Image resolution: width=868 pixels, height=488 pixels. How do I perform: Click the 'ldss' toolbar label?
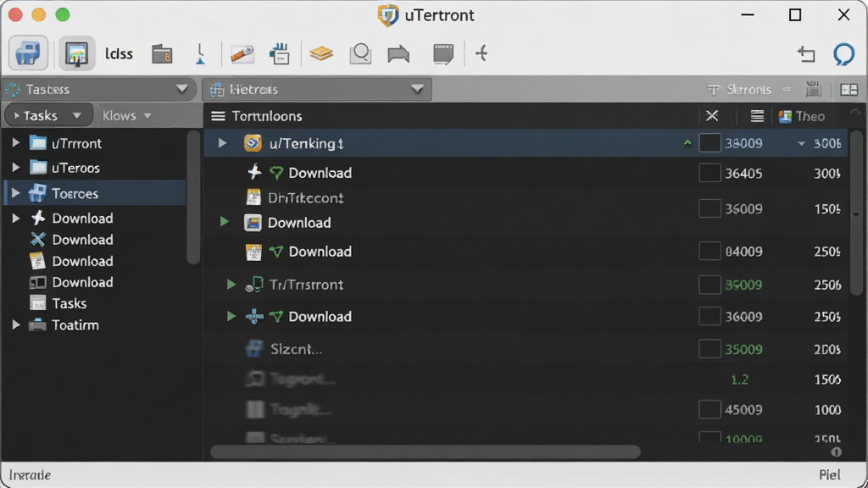pyautogui.click(x=119, y=53)
